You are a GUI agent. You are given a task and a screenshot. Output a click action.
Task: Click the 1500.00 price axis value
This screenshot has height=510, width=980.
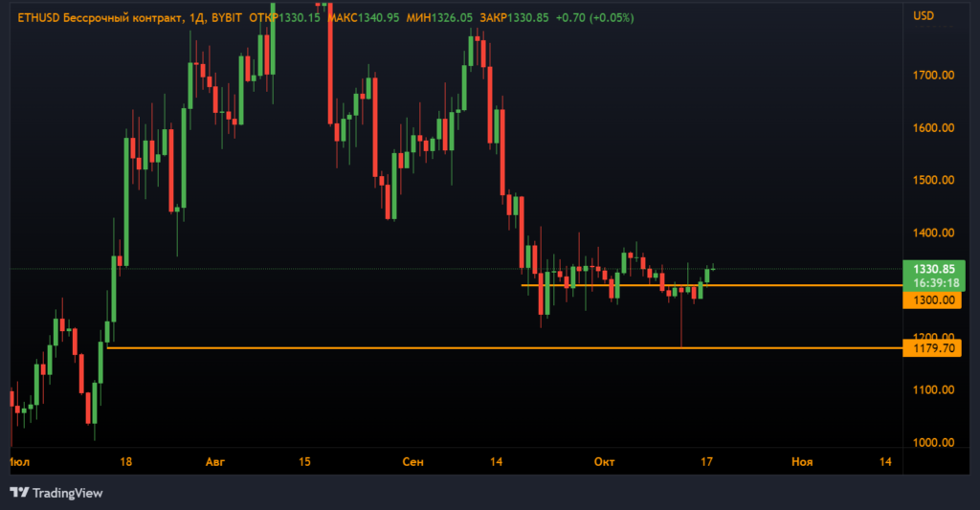click(934, 180)
